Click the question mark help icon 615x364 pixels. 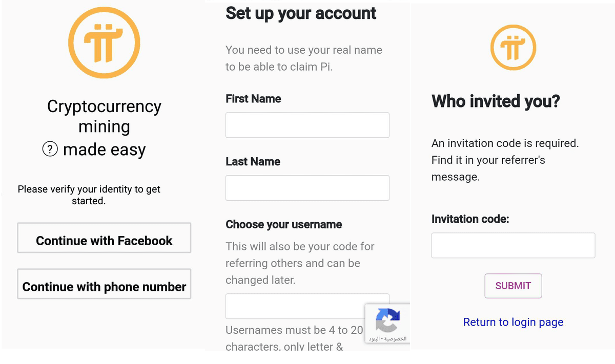coord(50,149)
